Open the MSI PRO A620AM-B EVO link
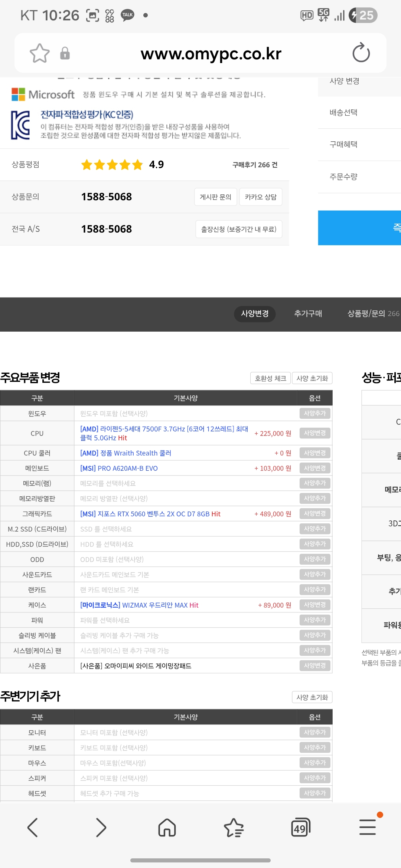Screen dimensions: 401x868 (x=119, y=468)
